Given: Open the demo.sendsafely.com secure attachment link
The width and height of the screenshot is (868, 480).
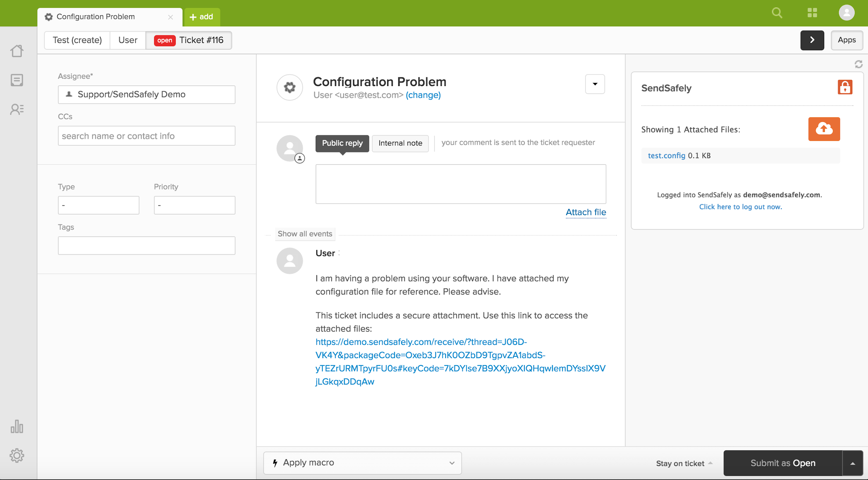Looking at the screenshot, I should (x=460, y=362).
